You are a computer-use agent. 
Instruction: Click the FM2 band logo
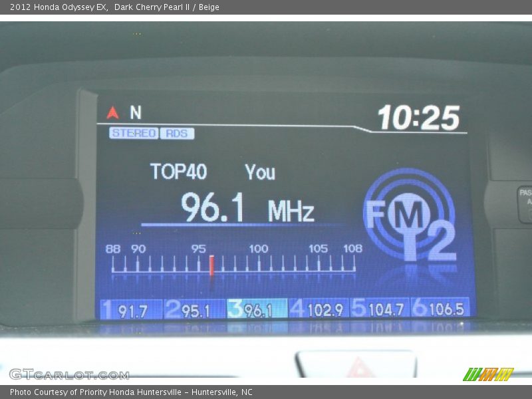pyautogui.click(x=410, y=215)
